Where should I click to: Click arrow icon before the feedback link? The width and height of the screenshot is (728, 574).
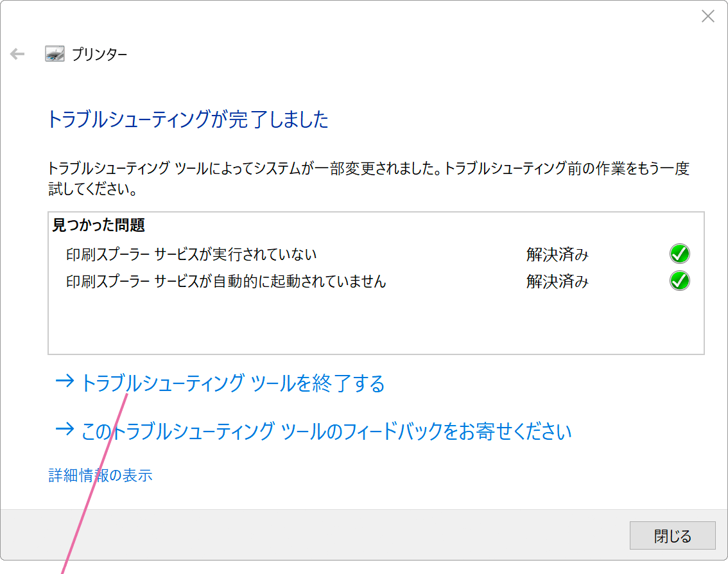tap(65, 430)
